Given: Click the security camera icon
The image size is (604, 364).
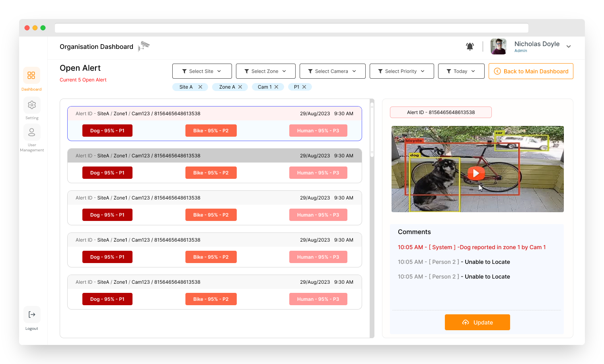Looking at the screenshot, I should click(x=144, y=46).
